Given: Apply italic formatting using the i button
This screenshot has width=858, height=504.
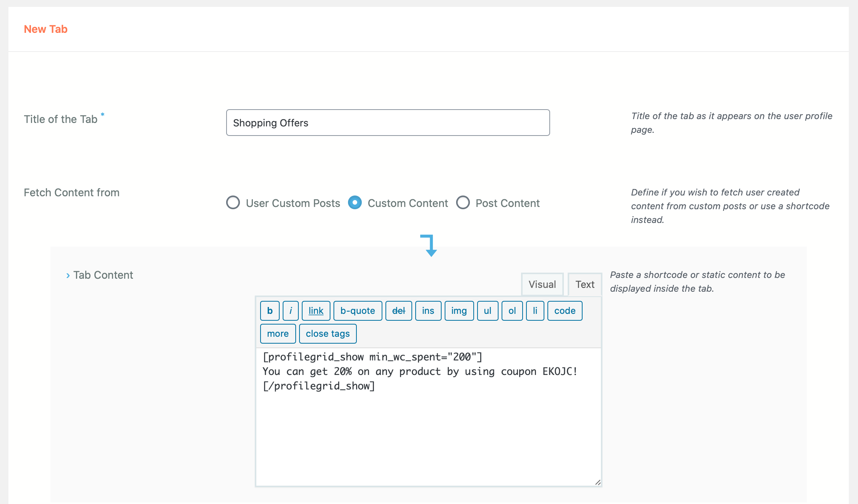Looking at the screenshot, I should tap(291, 310).
